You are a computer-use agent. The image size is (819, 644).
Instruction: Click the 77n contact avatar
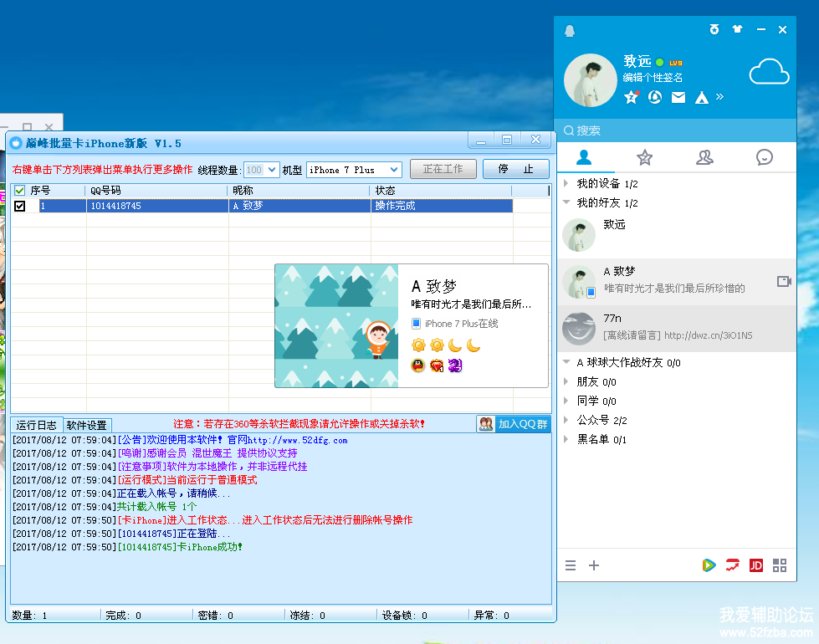579,329
